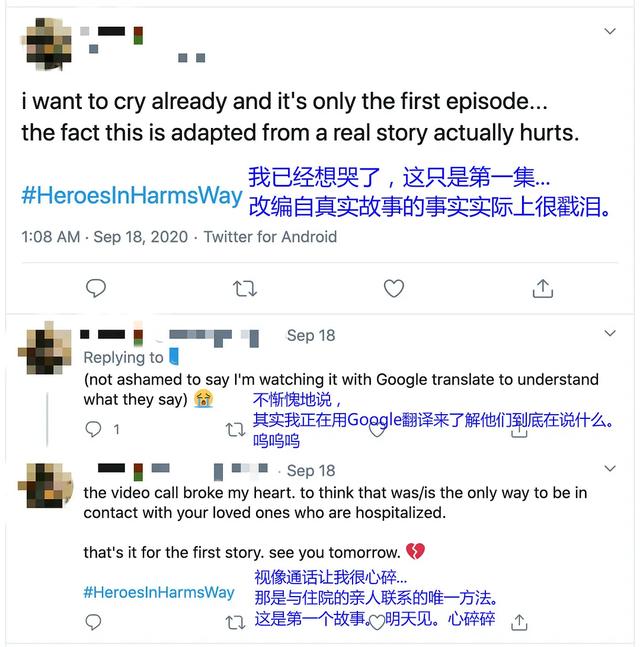This screenshot has width=640, height=647.
Task: Like the Google translate tweet
Action: coord(377,430)
